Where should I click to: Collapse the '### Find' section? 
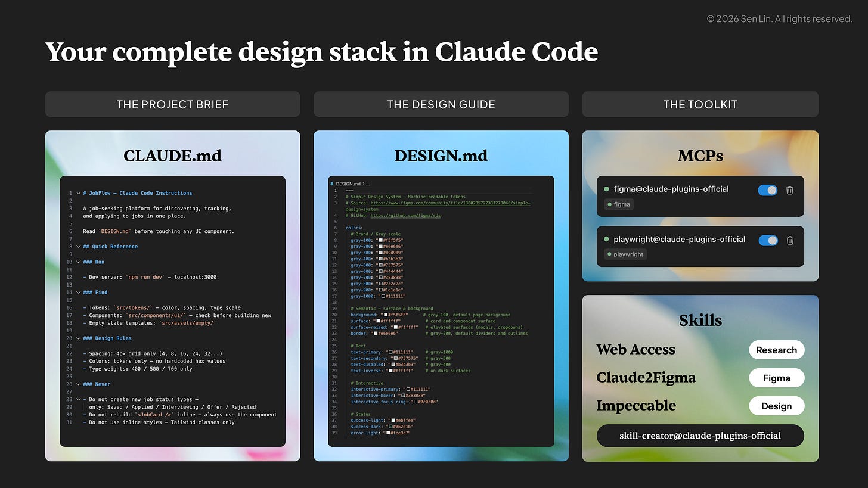[78, 293]
